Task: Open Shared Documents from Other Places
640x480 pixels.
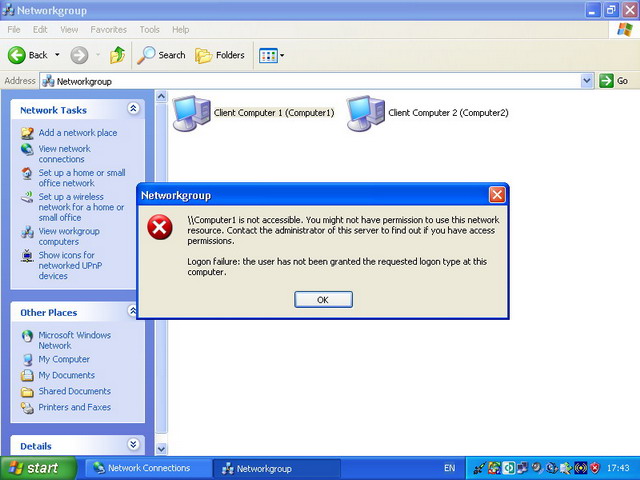Action: (75, 391)
